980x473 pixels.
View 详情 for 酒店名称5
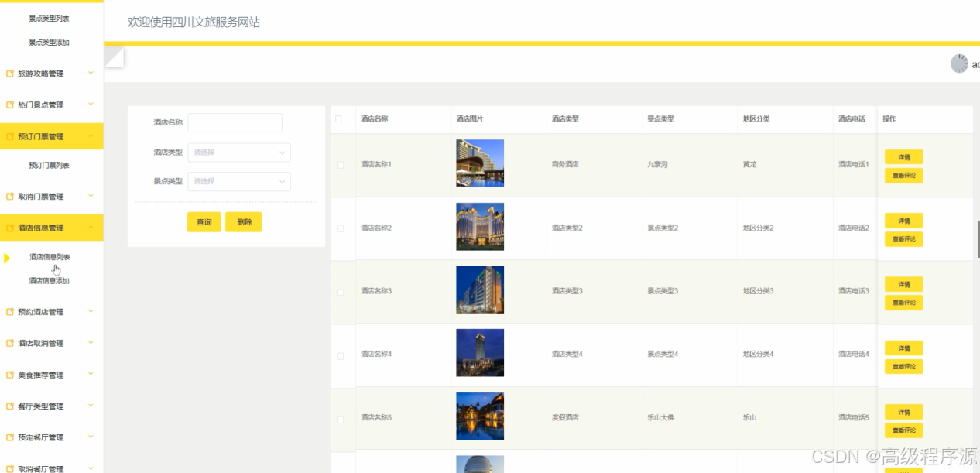903,412
